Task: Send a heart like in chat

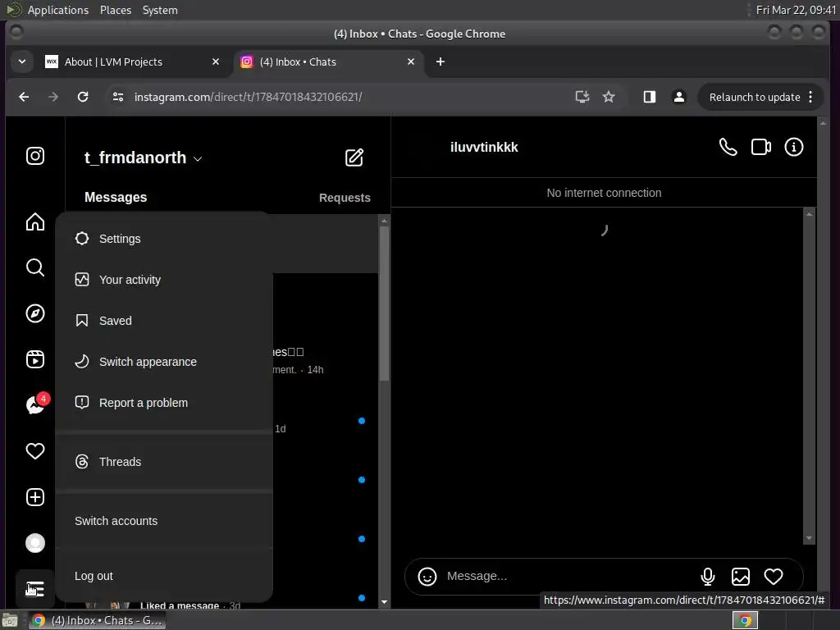Action: (774, 577)
